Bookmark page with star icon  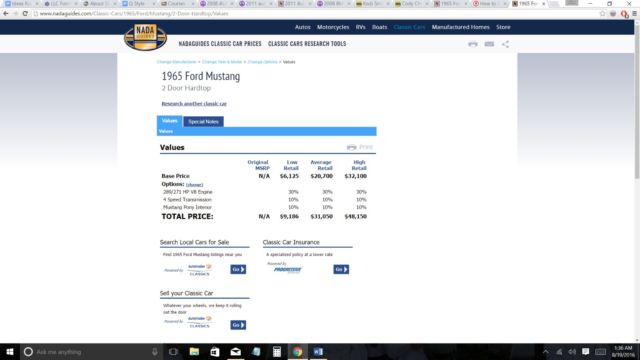click(x=602, y=13)
